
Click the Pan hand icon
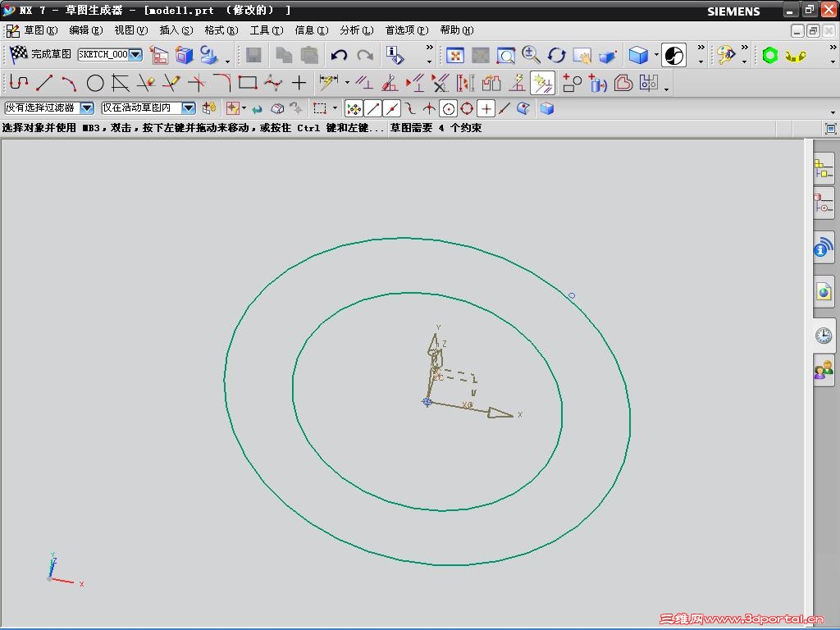tap(582, 55)
